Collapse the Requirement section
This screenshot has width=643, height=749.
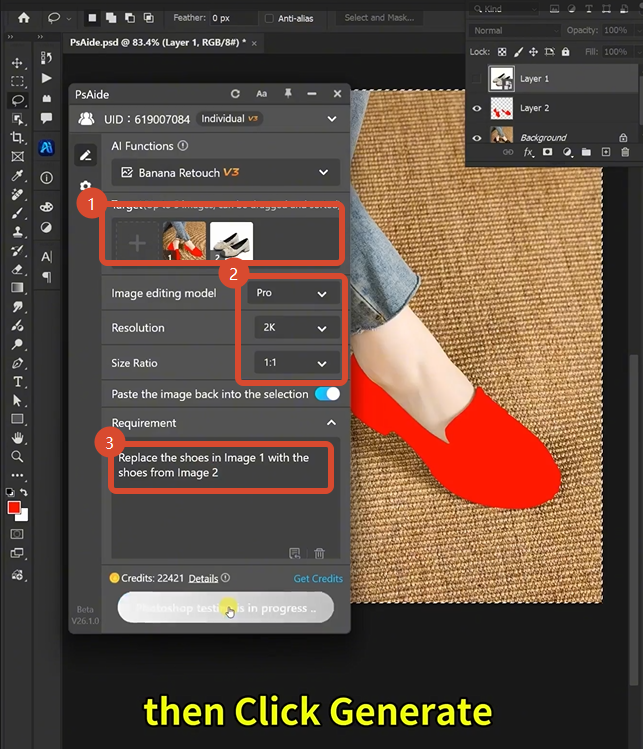[x=331, y=423]
